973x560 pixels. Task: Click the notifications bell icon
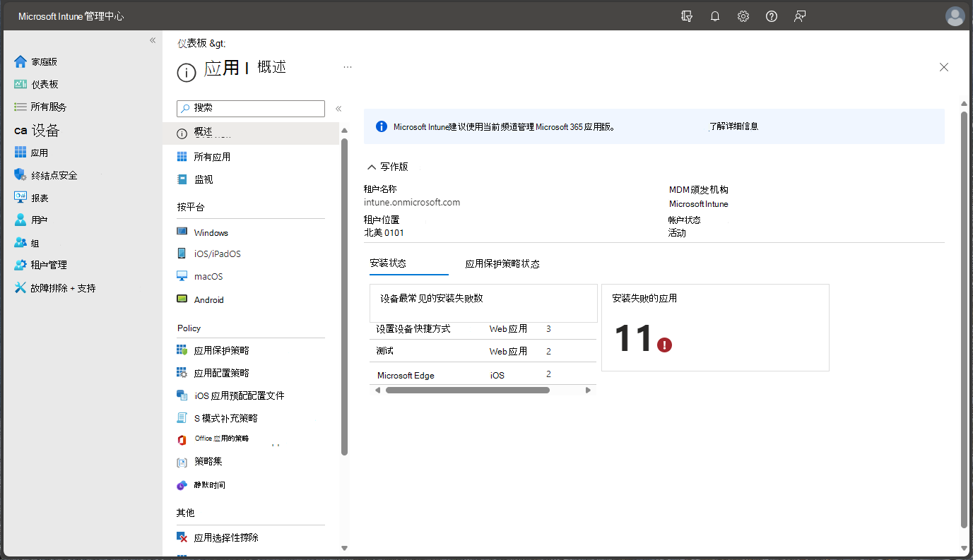tap(714, 16)
